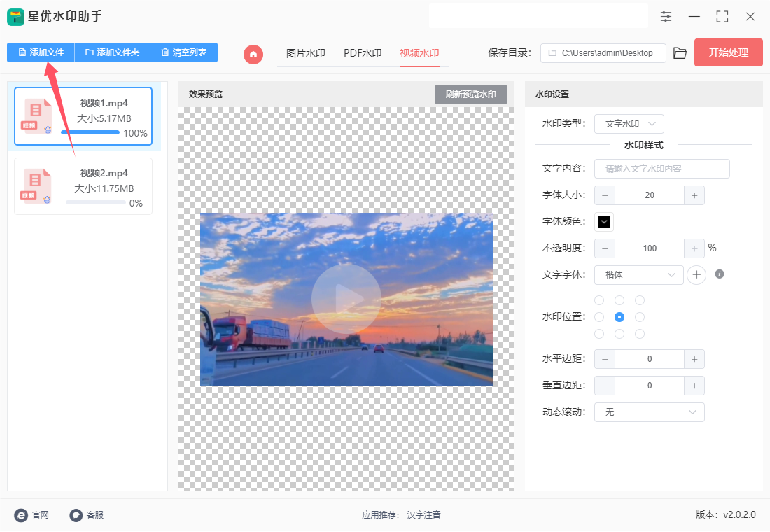Open the 动态滚动 dropdown
770x532 pixels.
[x=649, y=412]
